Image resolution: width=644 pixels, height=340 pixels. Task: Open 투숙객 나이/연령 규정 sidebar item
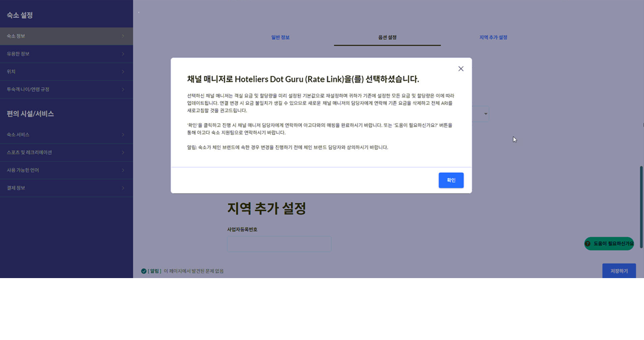click(66, 89)
